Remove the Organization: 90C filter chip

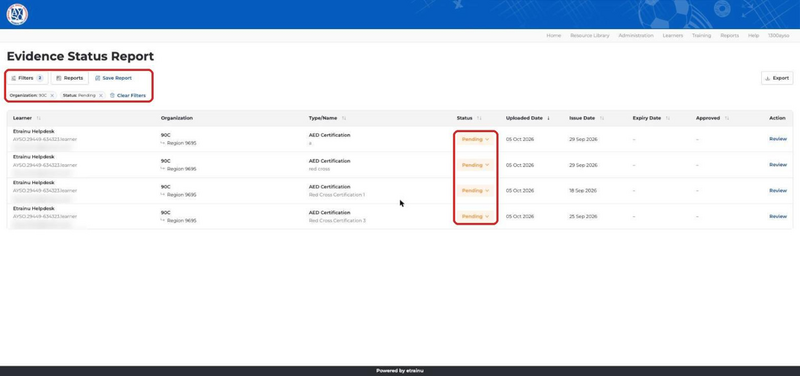tap(52, 95)
